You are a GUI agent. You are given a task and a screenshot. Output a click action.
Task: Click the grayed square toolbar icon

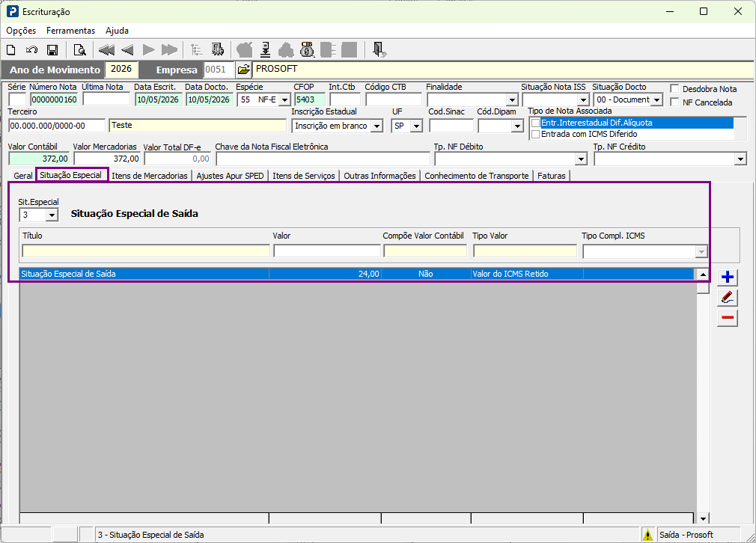(x=349, y=49)
